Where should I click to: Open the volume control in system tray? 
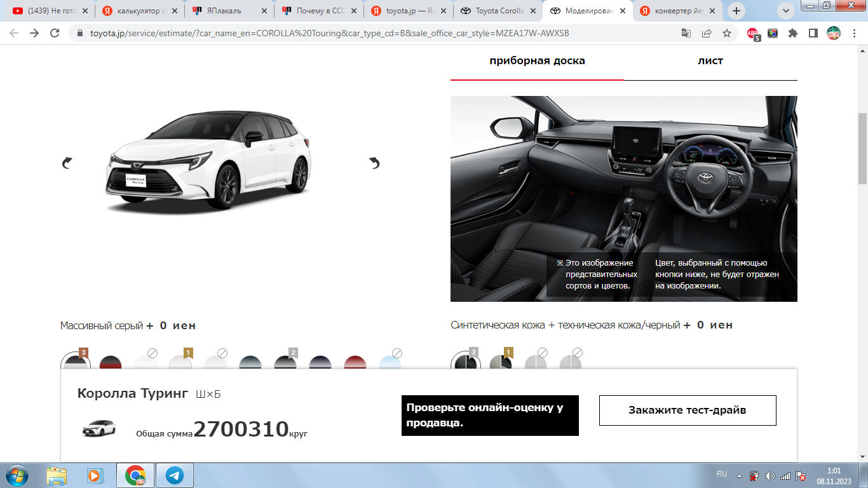point(770,476)
